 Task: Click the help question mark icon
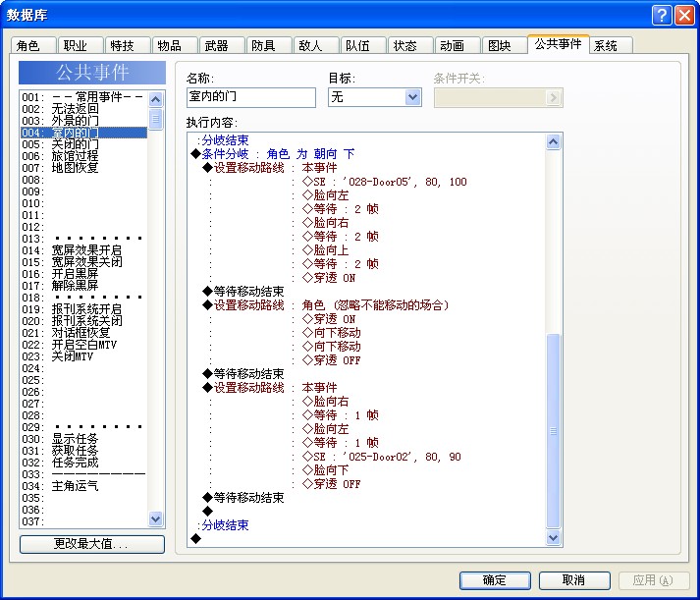coord(662,15)
